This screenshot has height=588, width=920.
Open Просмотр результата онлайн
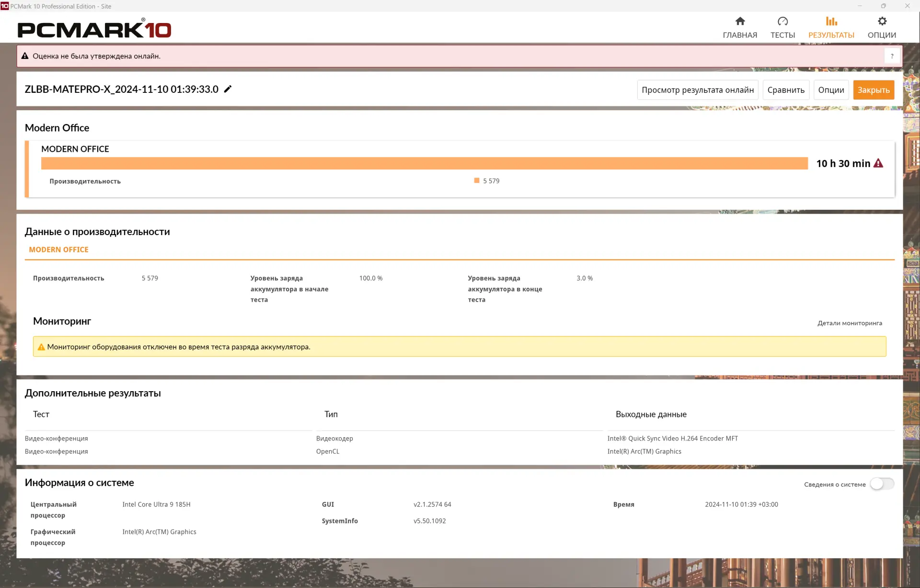tap(698, 90)
